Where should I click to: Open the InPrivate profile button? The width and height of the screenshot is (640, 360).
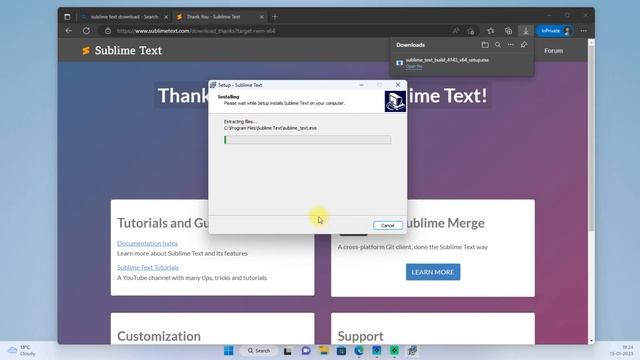(555, 31)
